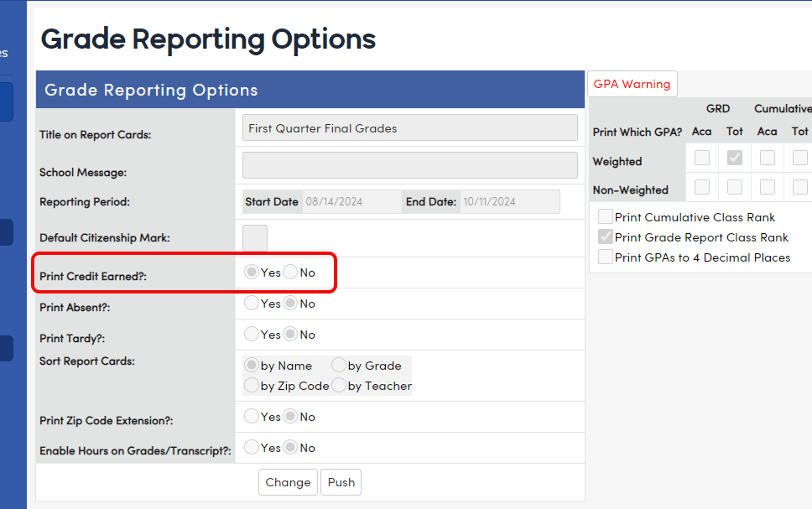The height and width of the screenshot is (509, 812).
Task: Sort report cards by Teacher
Action: (339, 385)
